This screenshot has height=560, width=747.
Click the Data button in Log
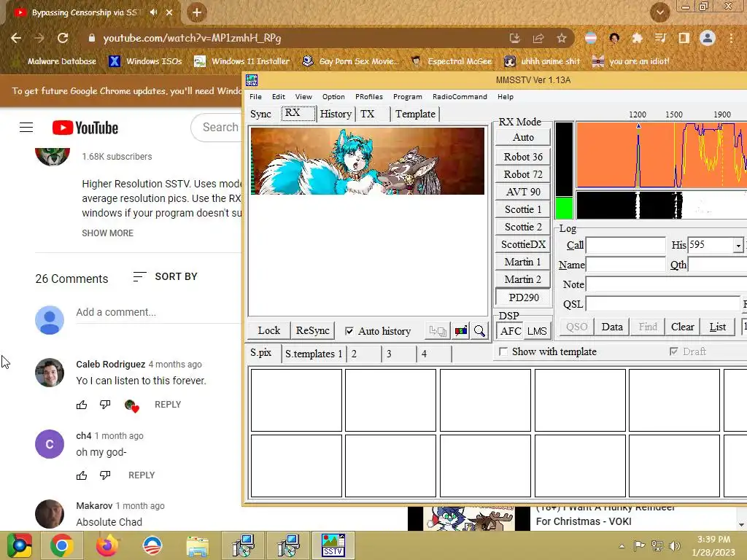612,327
